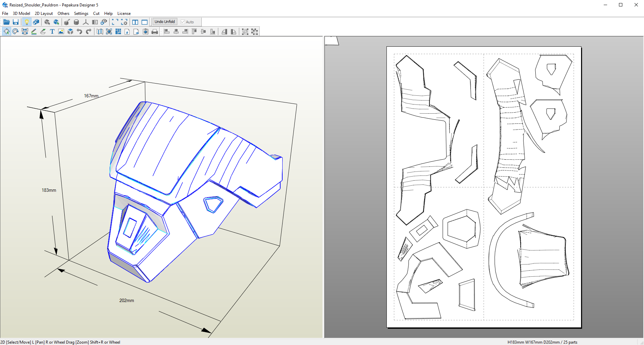Click the page with export arrow icon
The height and width of the screenshot is (345, 644).
coord(136,31)
